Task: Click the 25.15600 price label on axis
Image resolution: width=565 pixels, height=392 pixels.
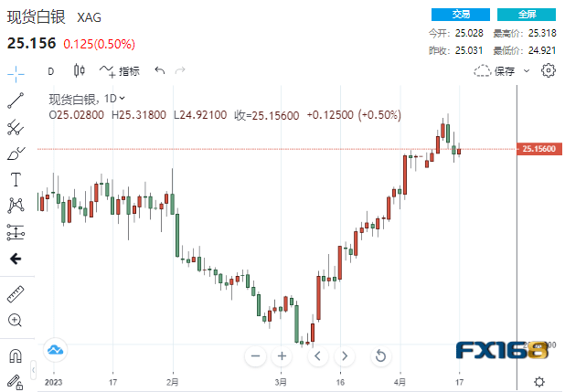Action: pos(537,148)
